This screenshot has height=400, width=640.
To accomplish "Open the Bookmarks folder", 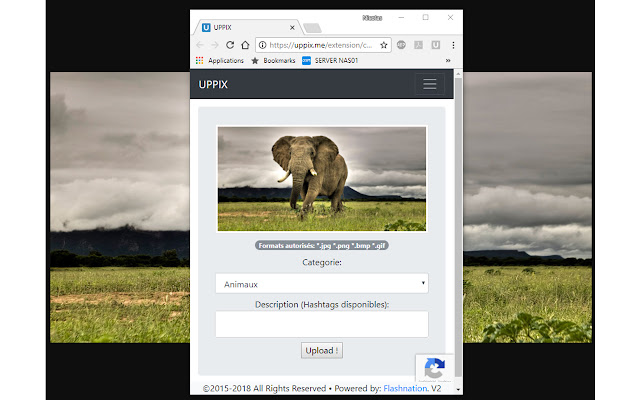I will (x=273, y=60).
